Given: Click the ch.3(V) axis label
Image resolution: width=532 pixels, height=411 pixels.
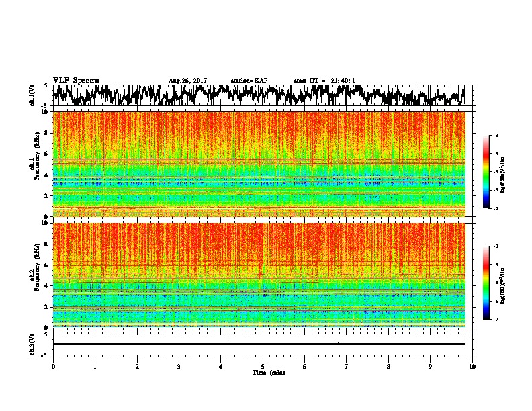Looking at the screenshot, I should point(32,345).
